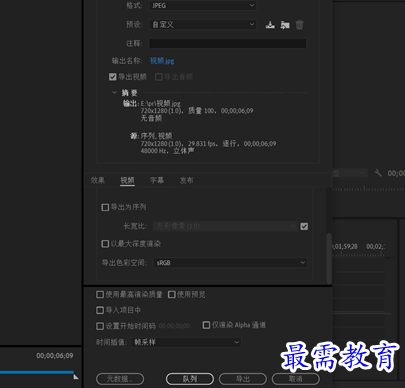Click the video settings vertical scrollbar
405x388 pixels.
click(329, 258)
